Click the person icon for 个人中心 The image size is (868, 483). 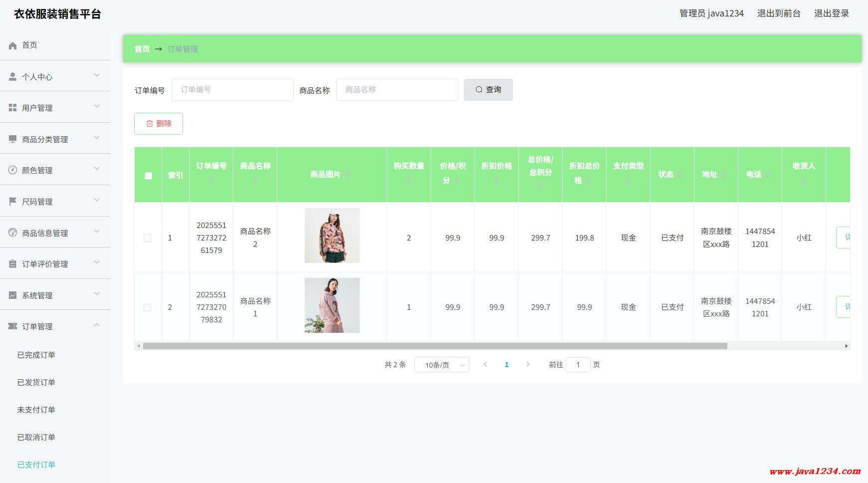pos(13,77)
